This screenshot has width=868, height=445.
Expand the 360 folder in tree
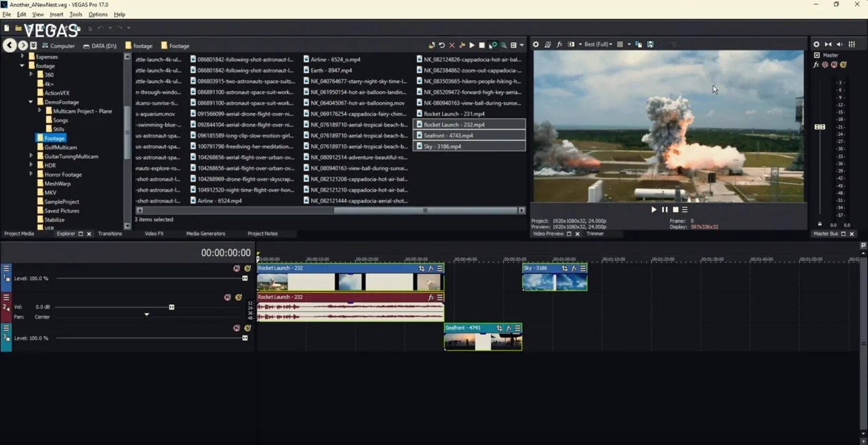pyautogui.click(x=31, y=74)
